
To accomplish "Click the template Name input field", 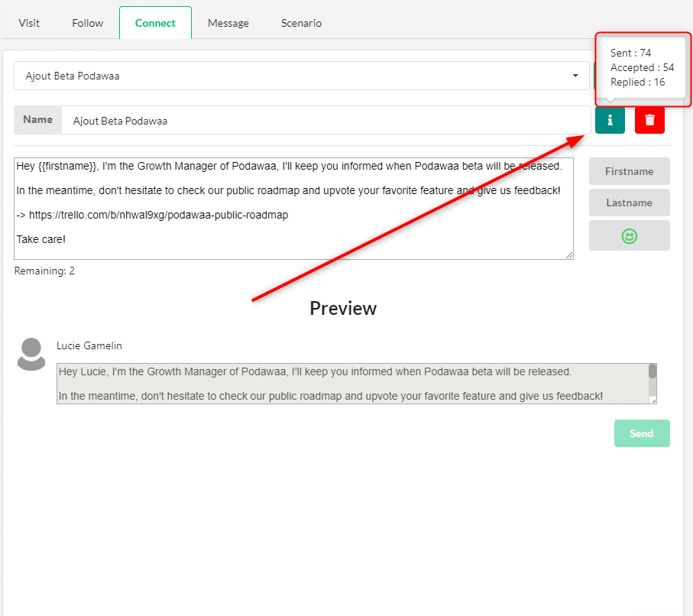I will [326, 120].
